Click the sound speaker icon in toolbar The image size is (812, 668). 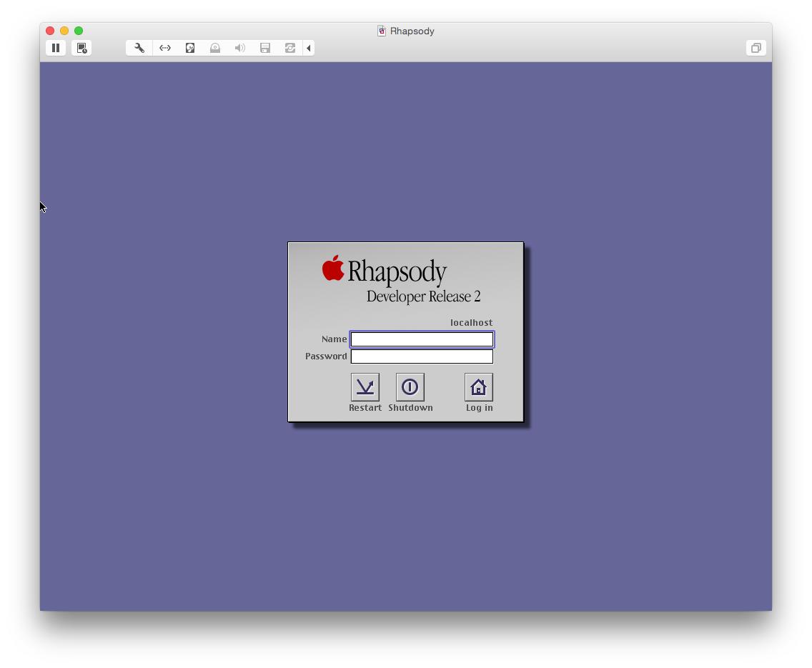(239, 48)
